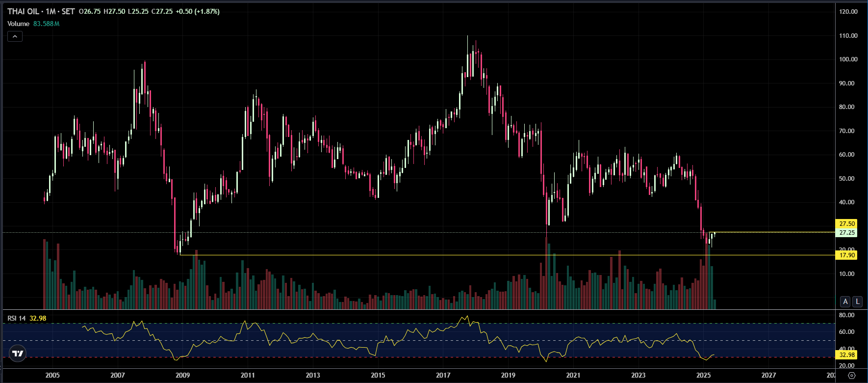Click 60.00 on the RSI axis
The image size is (868, 383).
tap(847, 331)
